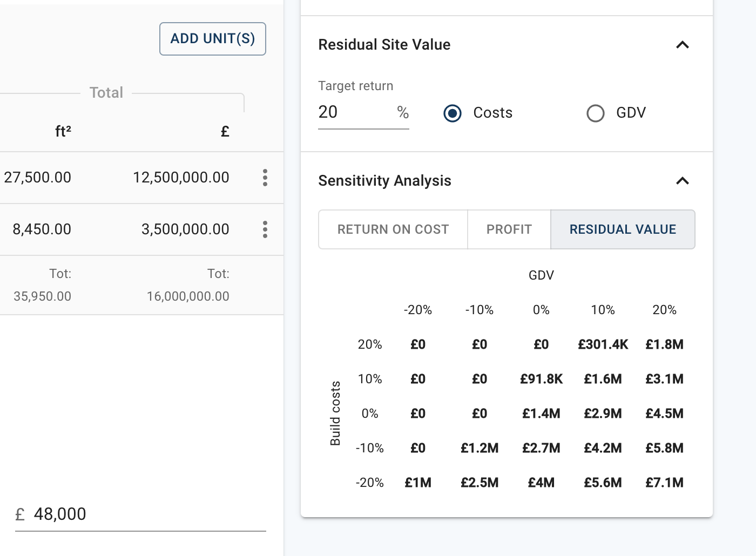Switch to Return on Cost tab
756x556 pixels.
pyautogui.click(x=393, y=229)
